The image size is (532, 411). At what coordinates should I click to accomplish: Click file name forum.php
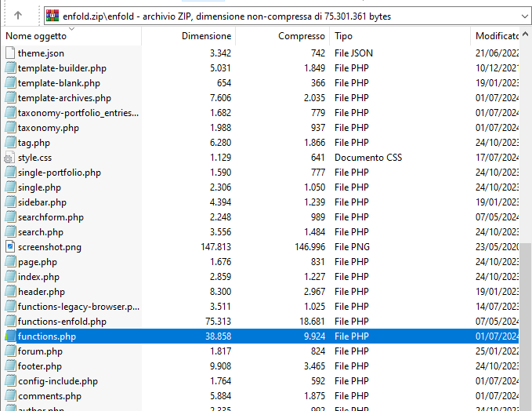coord(41,351)
